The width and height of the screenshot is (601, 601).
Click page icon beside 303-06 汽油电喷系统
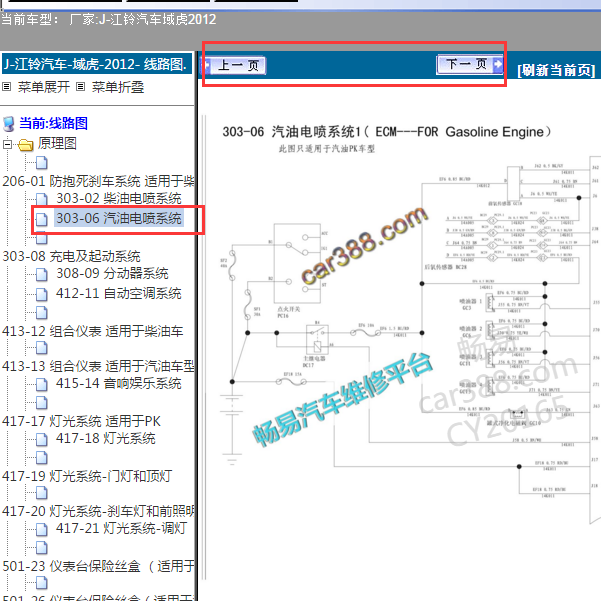(41, 219)
